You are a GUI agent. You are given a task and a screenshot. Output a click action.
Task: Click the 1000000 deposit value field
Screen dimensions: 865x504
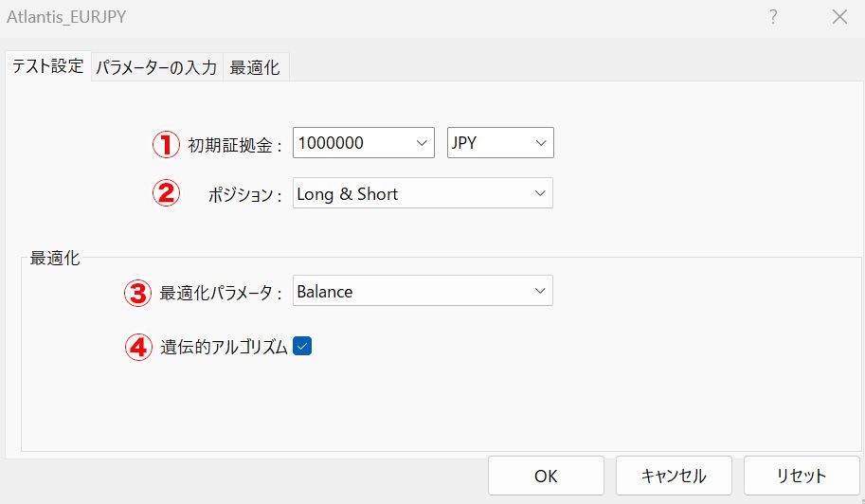pos(351,143)
